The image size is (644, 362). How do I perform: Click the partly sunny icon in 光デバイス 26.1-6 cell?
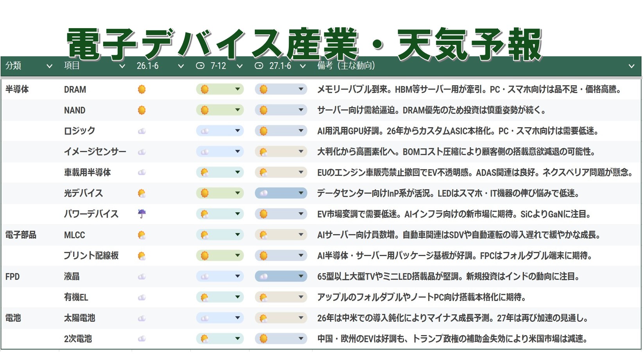point(142,193)
